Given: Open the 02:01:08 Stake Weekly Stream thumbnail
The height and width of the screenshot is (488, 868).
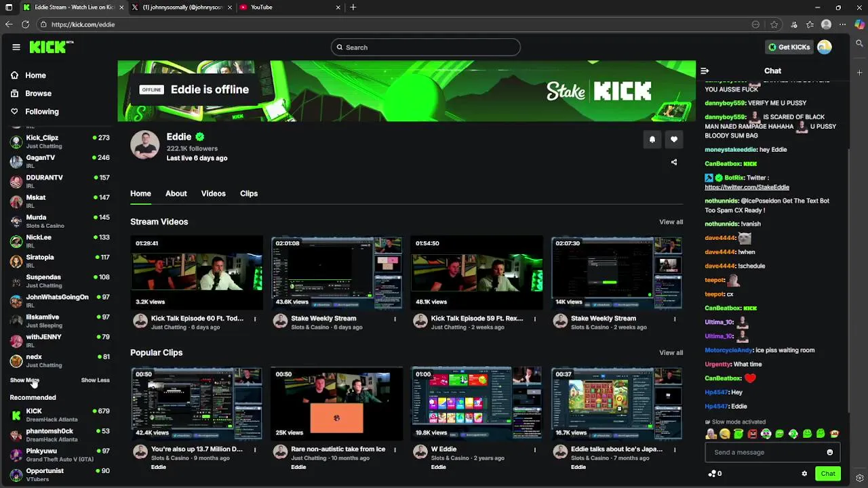Looking at the screenshot, I should tap(337, 272).
